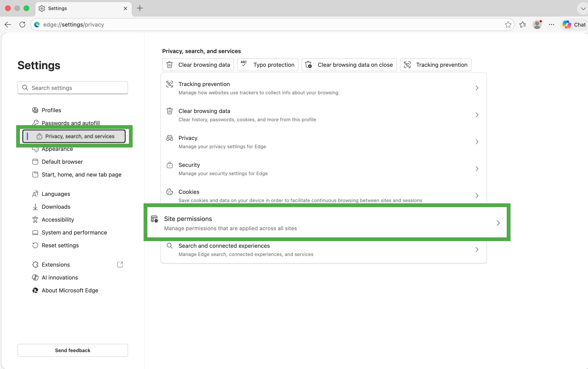The width and height of the screenshot is (588, 369).
Task: Click Clear browsing data on close chip
Action: click(349, 65)
